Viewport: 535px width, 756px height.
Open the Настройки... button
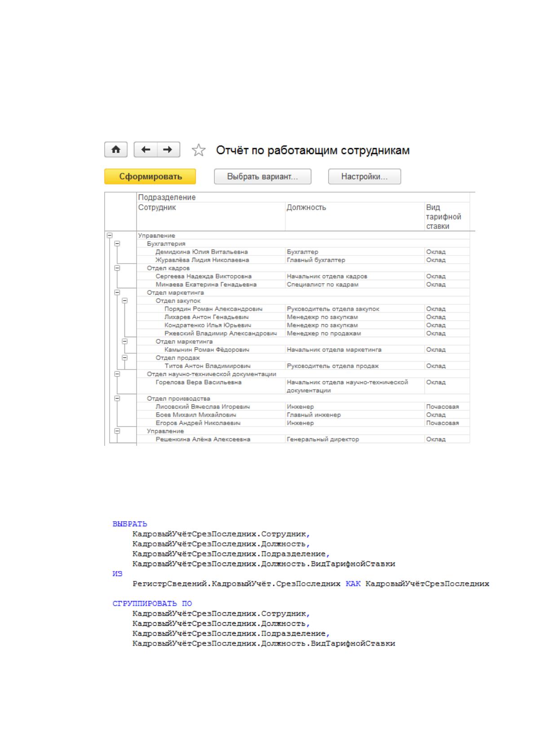364,176
